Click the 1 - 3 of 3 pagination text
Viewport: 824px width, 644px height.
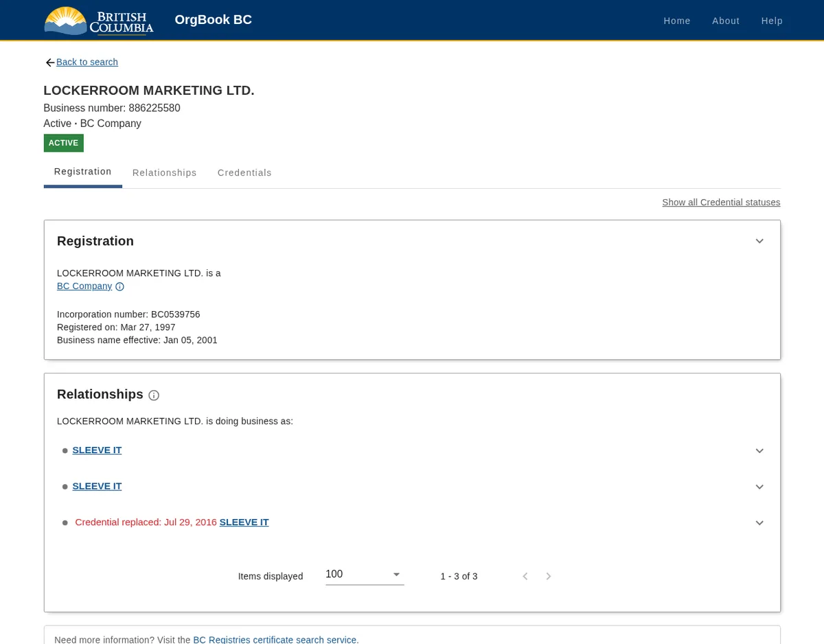pos(459,577)
